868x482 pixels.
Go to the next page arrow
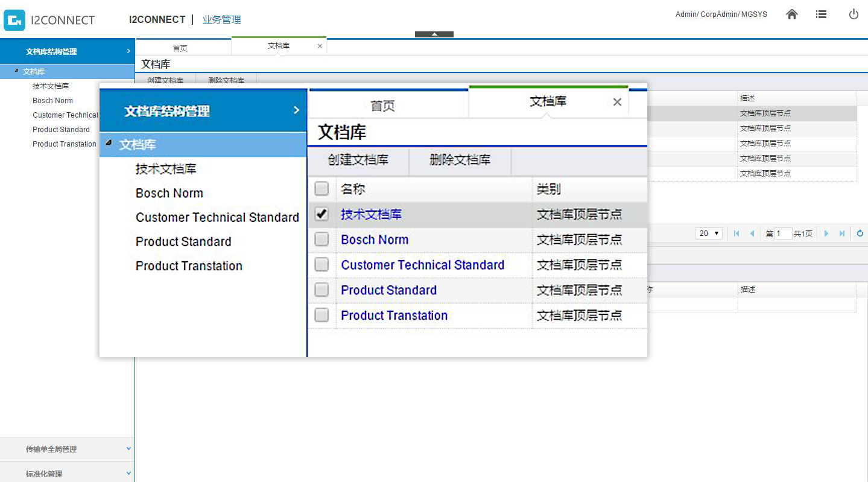click(x=826, y=233)
